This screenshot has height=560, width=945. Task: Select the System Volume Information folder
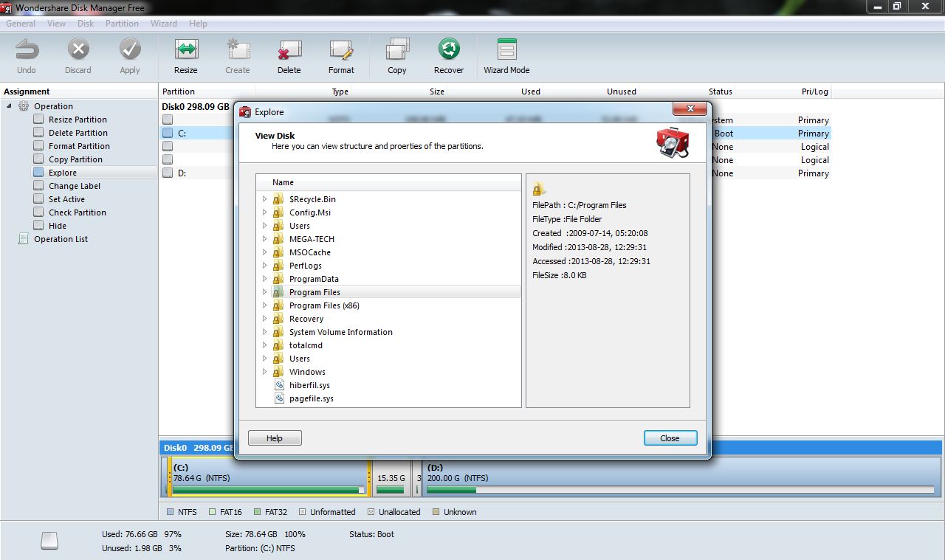point(341,332)
